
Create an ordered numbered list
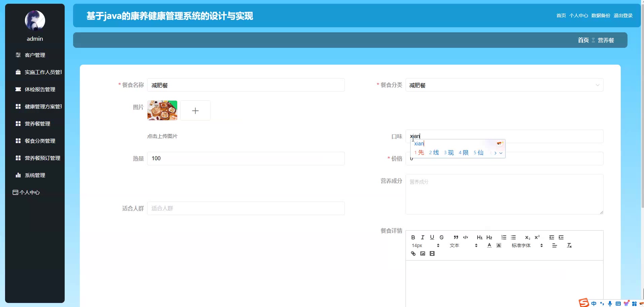504,237
